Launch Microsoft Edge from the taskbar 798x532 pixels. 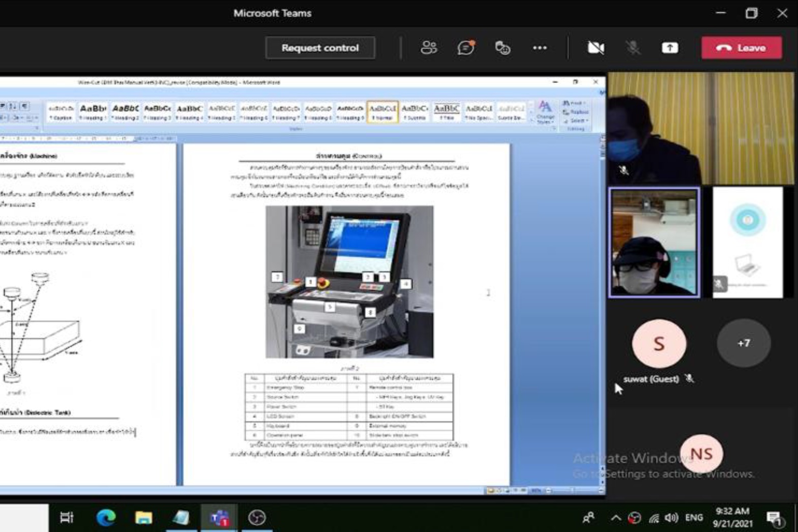106,518
